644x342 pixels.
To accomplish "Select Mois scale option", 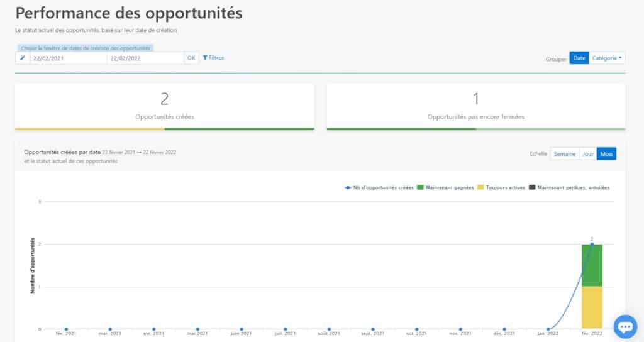I will 606,154.
